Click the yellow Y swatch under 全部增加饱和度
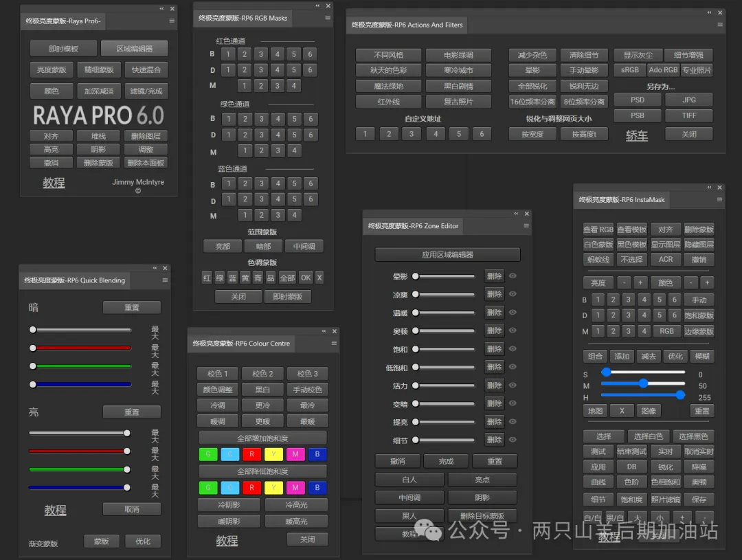 pos(273,454)
